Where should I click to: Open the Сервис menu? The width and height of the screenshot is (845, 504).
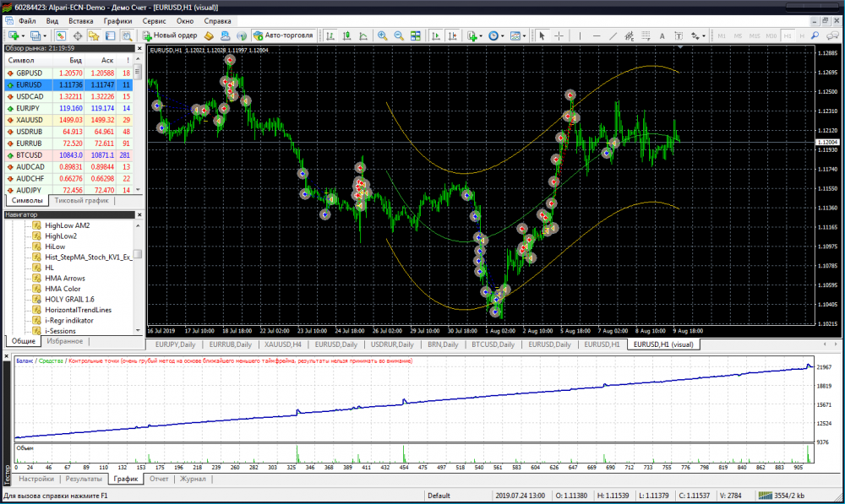coord(154,19)
